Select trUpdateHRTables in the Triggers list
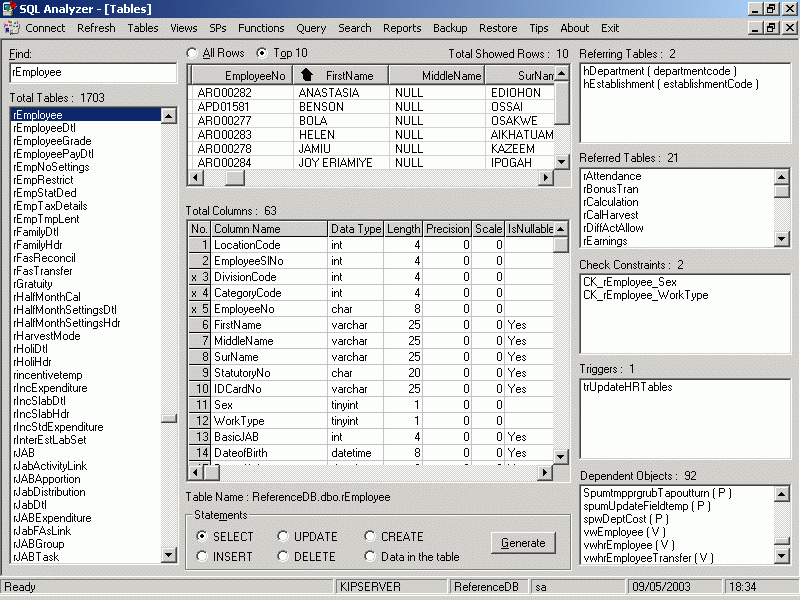 click(627, 387)
